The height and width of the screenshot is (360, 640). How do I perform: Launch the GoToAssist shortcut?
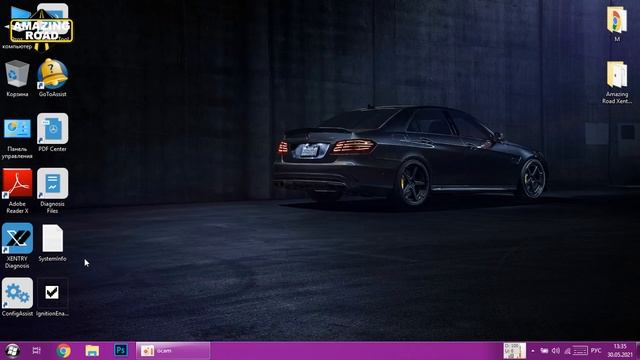tap(52, 78)
